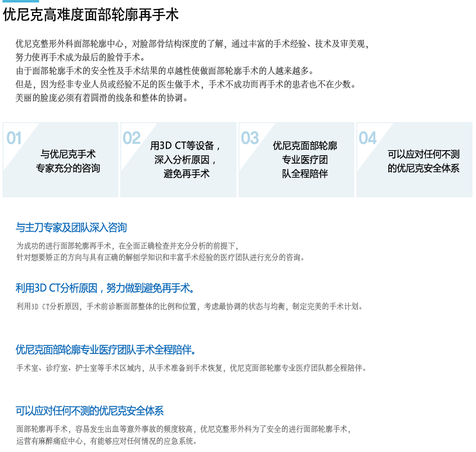476x452 pixels.
Task: Click the line starting 针对想要矫正的方向
Action: tap(160, 258)
